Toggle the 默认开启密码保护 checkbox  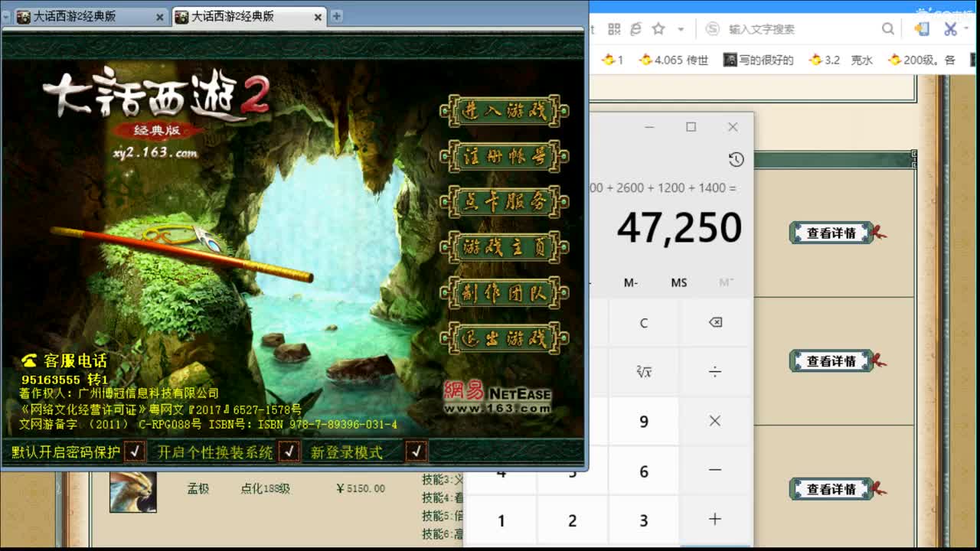coord(135,452)
